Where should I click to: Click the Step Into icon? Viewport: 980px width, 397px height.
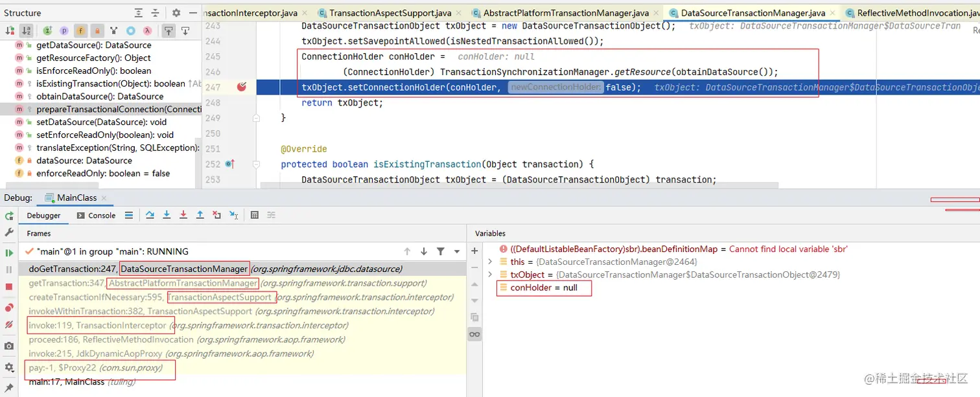click(x=167, y=216)
